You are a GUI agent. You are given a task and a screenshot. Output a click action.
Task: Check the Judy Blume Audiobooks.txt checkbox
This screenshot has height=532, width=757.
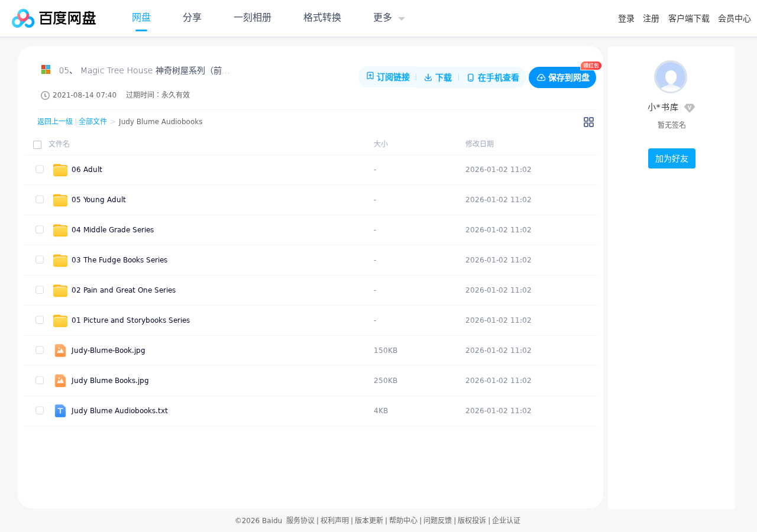[x=40, y=410]
